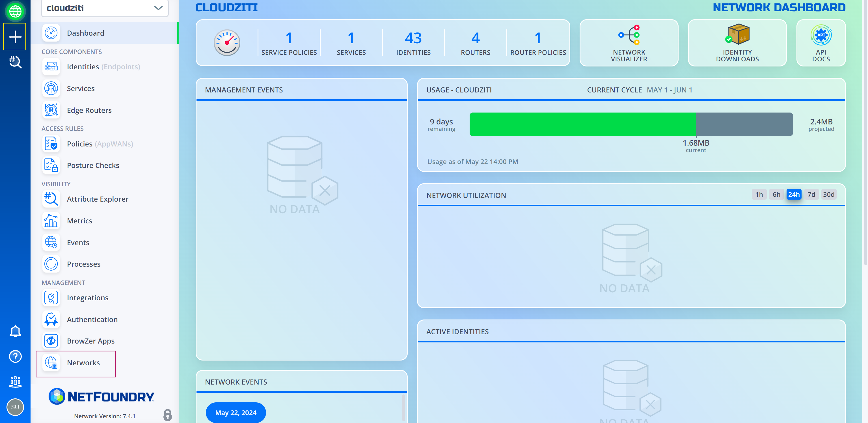Select the 7d utilization range
This screenshot has width=868, height=423.
811,195
